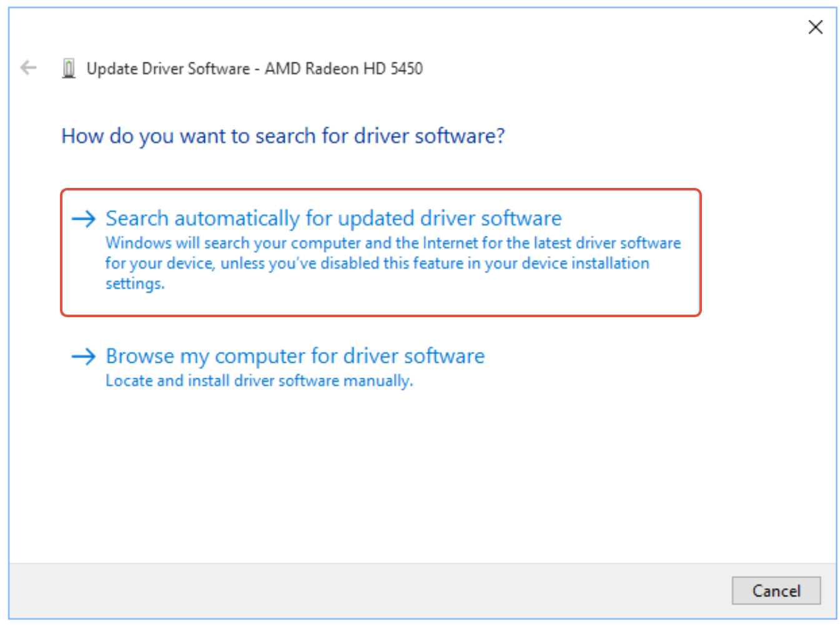Click the arrow icon beside Browse my computer
The height and width of the screenshot is (625, 840).
pos(84,357)
